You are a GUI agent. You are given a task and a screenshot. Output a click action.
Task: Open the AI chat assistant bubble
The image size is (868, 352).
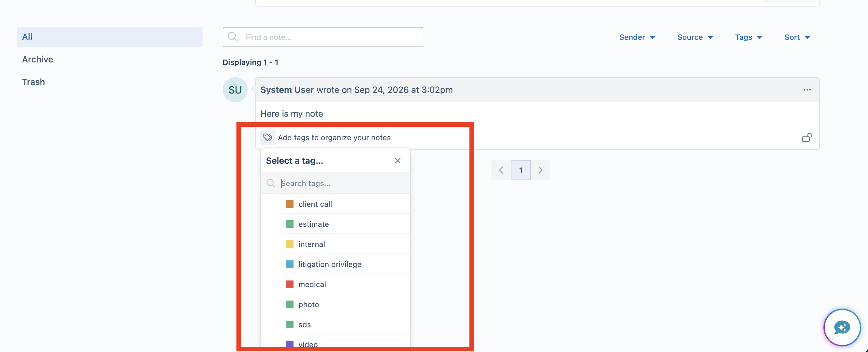(842, 327)
